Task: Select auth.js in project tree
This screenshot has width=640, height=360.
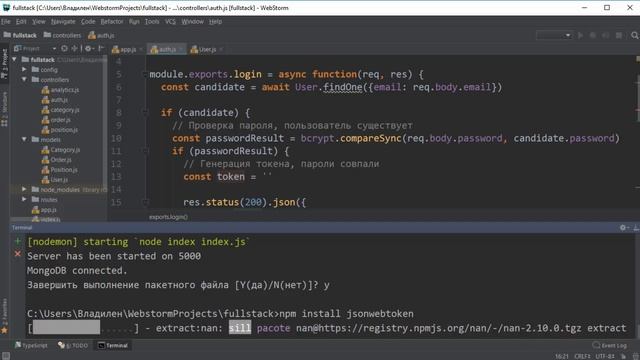Action: 55,100
